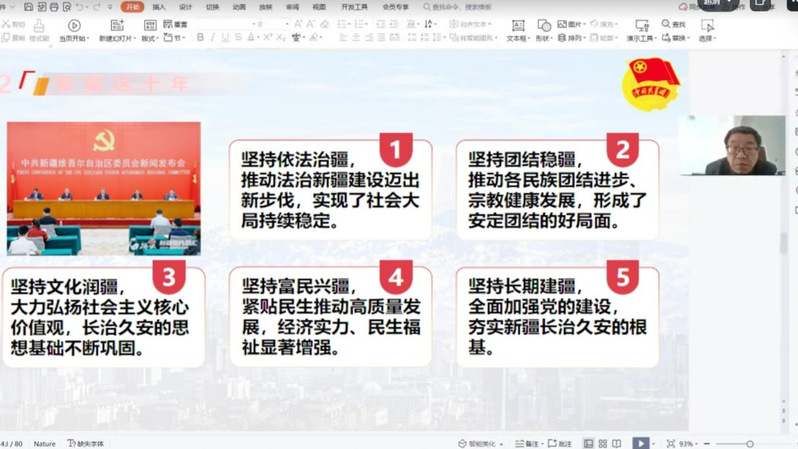
Task: Start slideshow from status bar play button
Action: tap(640, 443)
